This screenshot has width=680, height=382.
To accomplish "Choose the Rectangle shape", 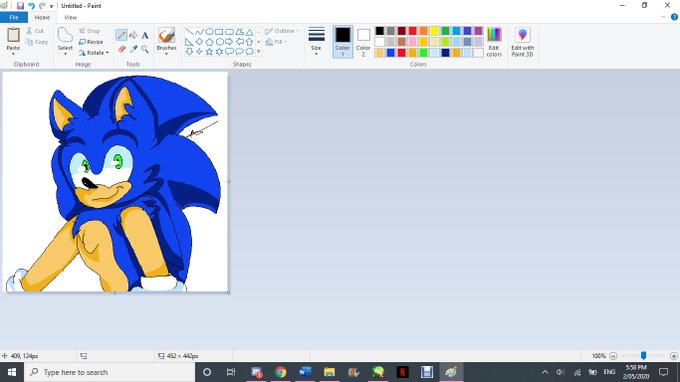I will tap(219, 32).
